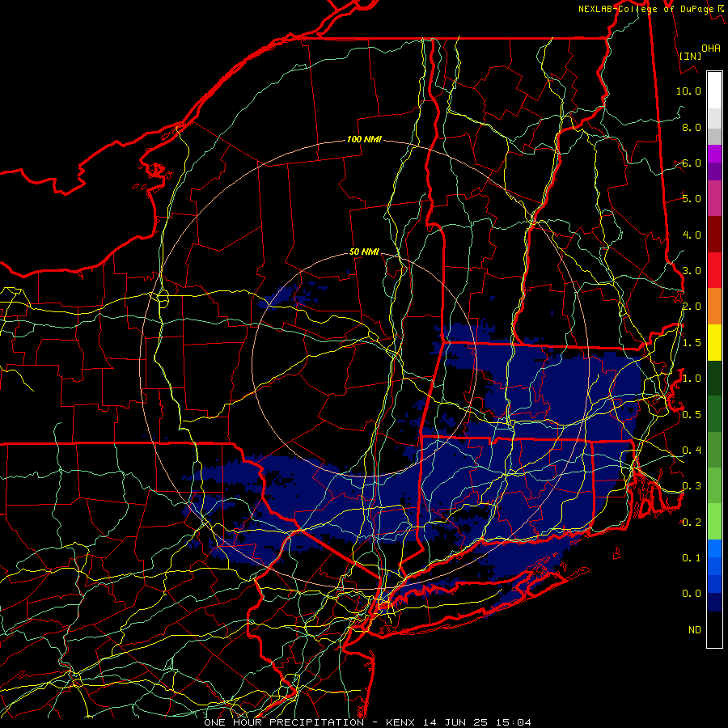The image size is (728, 728).
Task: Click the 0.3 legend value
Action: pyautogui.click(x=692, y=486)
